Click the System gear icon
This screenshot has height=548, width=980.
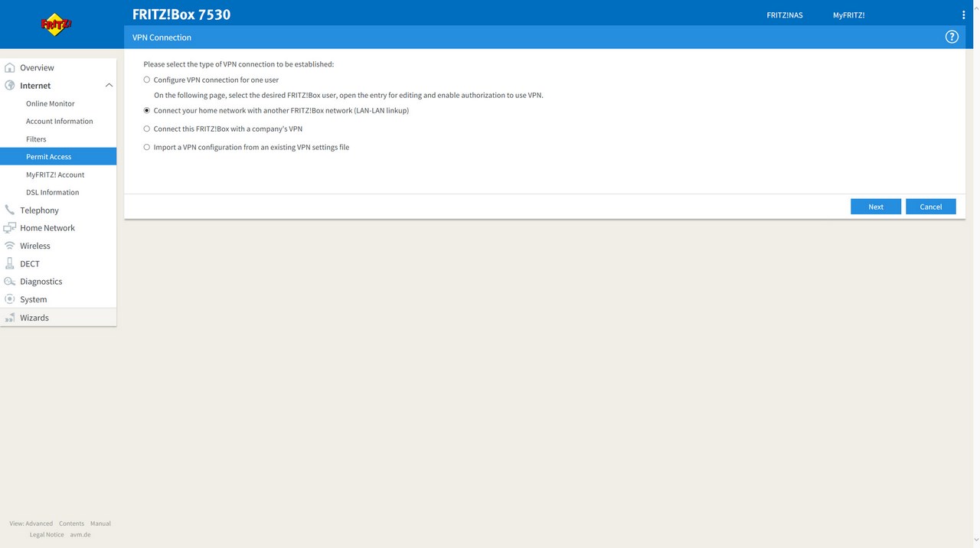click(x=10, y=299)
